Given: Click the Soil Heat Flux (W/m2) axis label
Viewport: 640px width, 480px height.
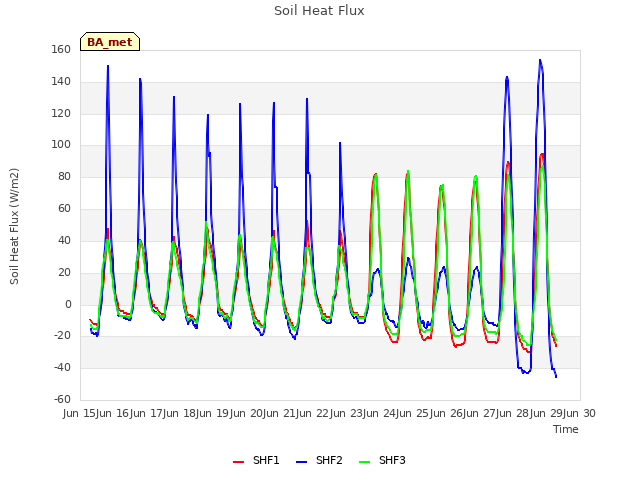Looking at the screenshot, I should (14, 226).
